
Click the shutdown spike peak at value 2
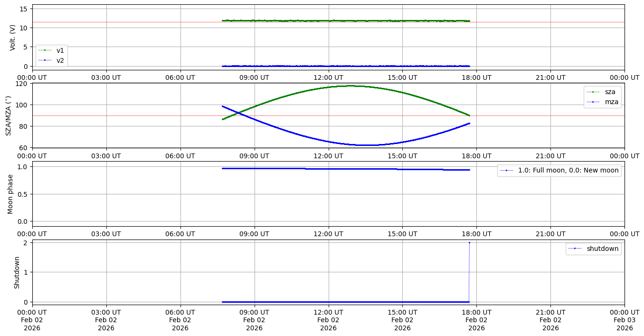pos(469,242)
